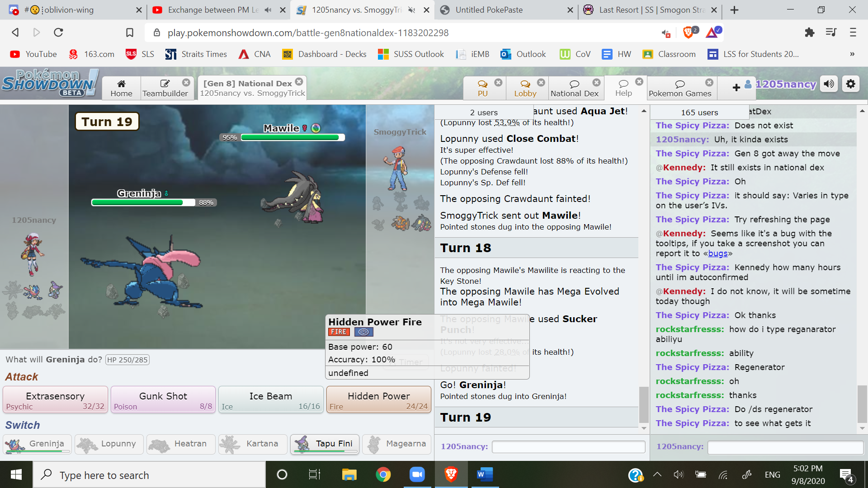Close the PU chat tab

[x=498, y=82]
